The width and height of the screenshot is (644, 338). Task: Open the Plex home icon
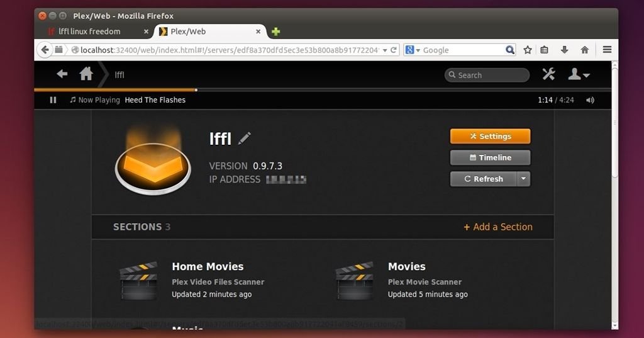[86, 74]
